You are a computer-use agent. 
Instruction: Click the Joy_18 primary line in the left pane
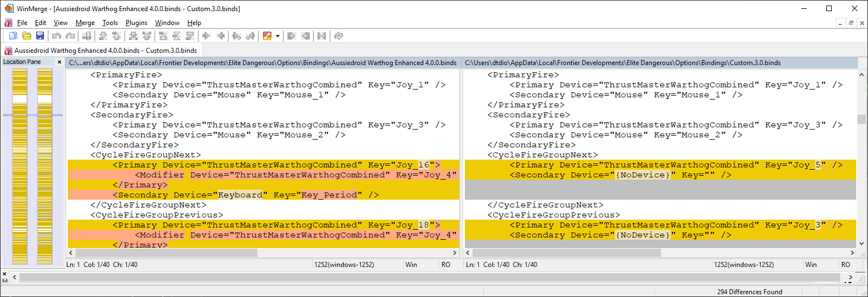click(263, 225)
